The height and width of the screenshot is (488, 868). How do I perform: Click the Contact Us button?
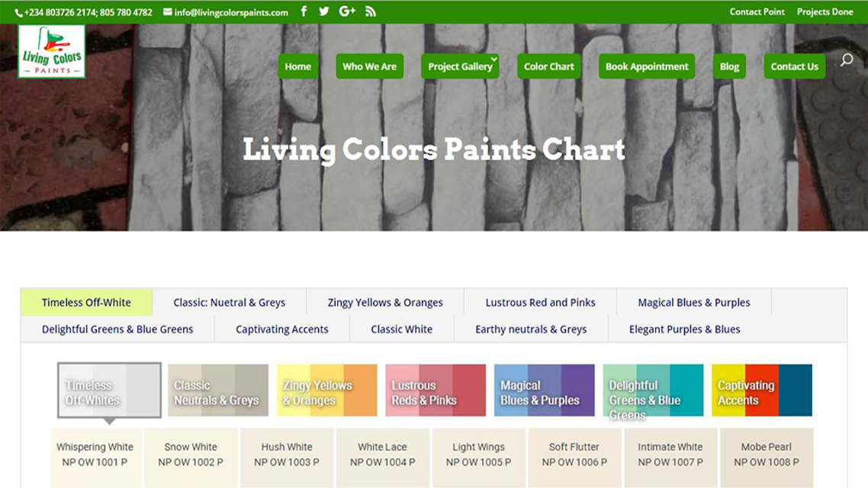(794, 66)
